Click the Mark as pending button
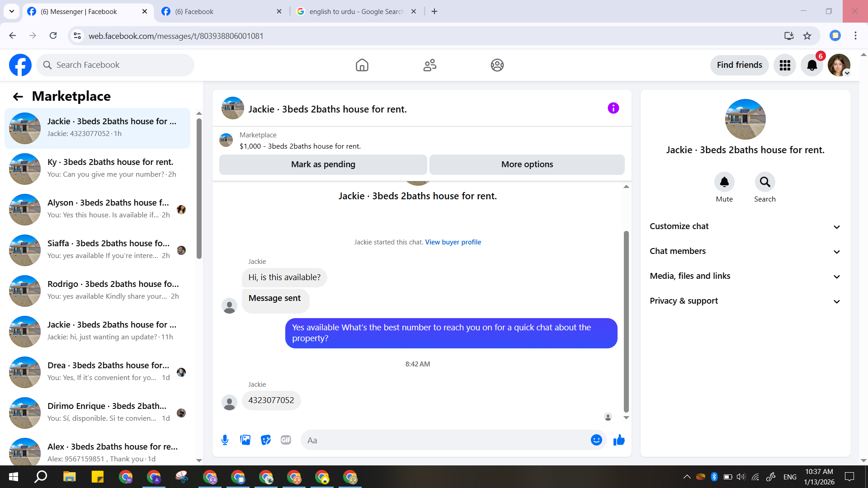 pyautogui.click(x=323, y=164)
